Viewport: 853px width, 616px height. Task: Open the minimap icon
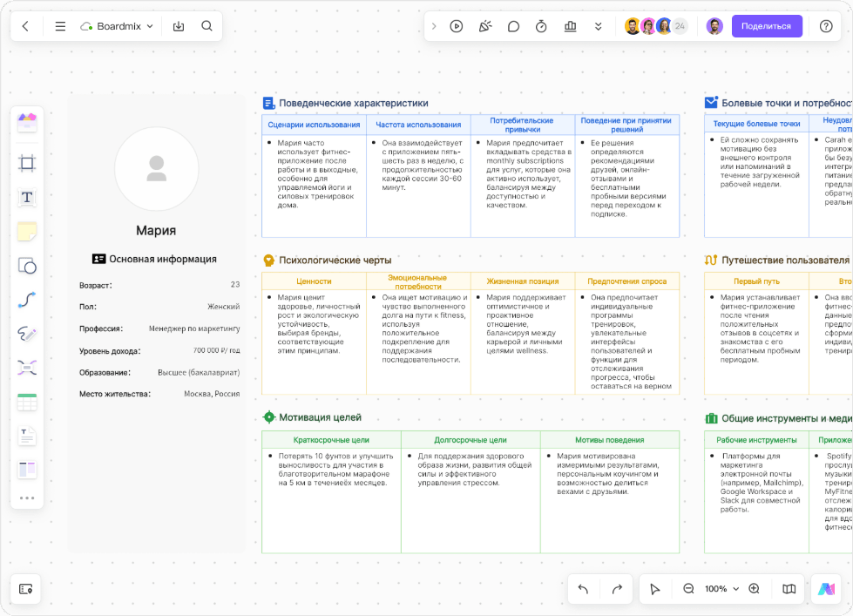coord(789,589)
